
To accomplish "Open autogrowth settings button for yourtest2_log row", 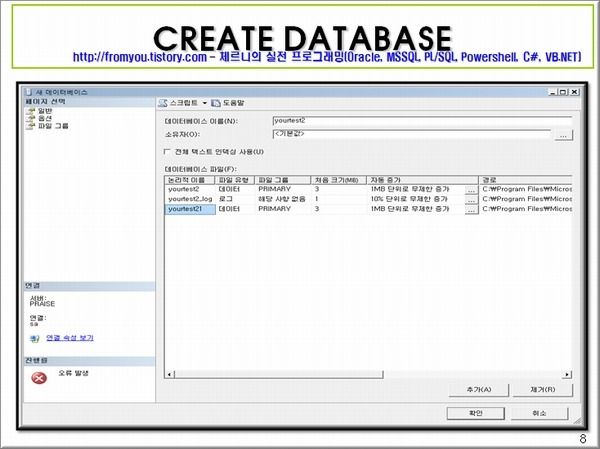I will click(x=471, y=200).
